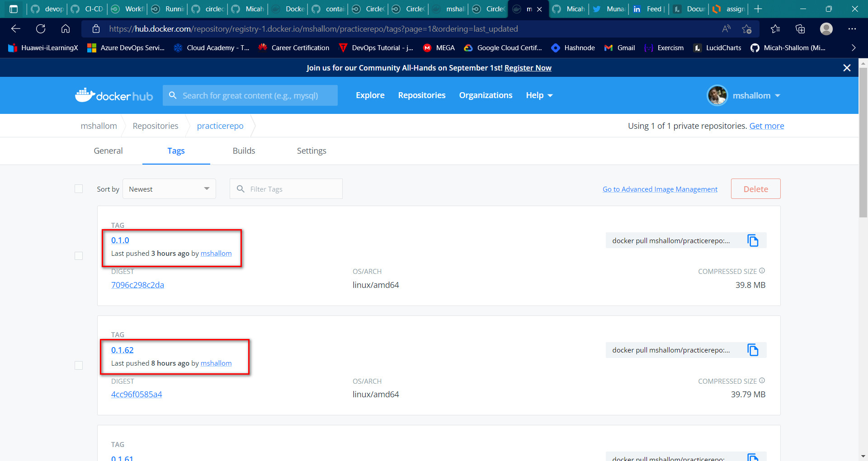Open the Sort by Newest dropdown

tap(169, 189)
